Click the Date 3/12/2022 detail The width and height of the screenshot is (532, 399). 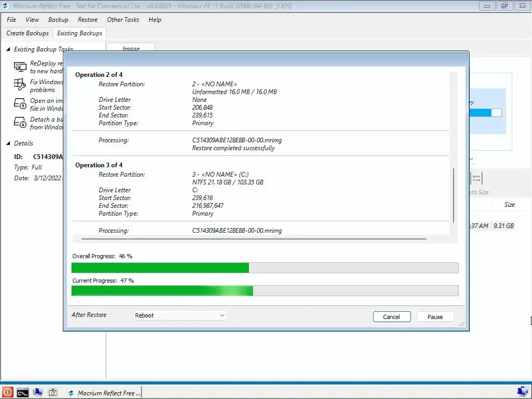point(37,178)
